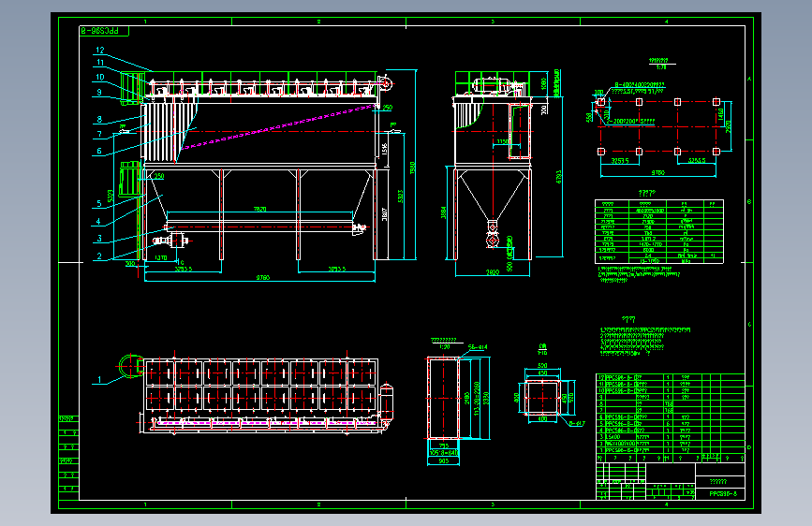Click magenta dashed diagonal line in elevation
The height and width of the screenshot is (526, 812).
(x=278, y=127)
